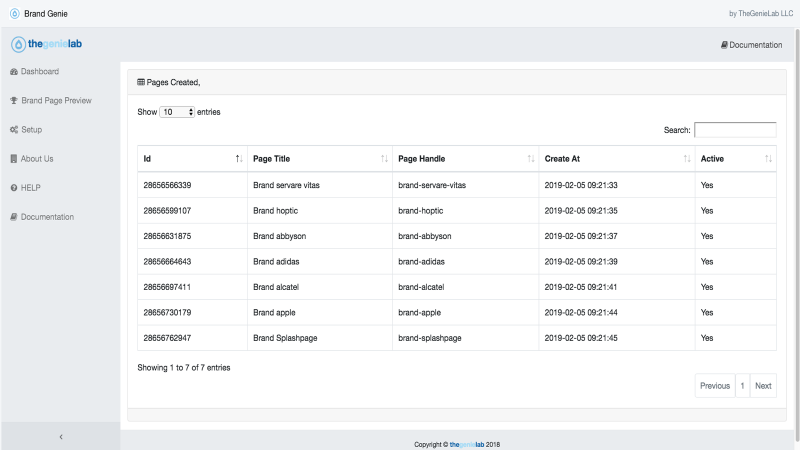Open Brand Page Preview menu item

56,101
